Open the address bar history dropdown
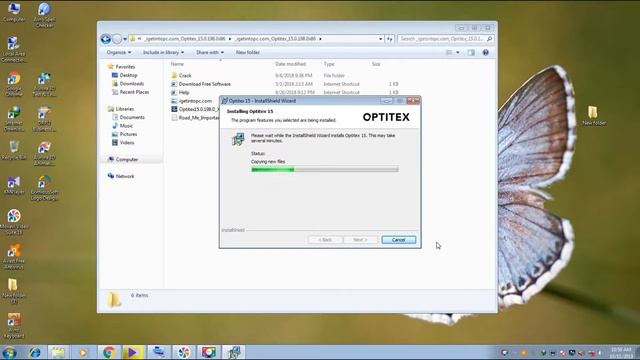640x360 pixels. (x=380, y=39)
